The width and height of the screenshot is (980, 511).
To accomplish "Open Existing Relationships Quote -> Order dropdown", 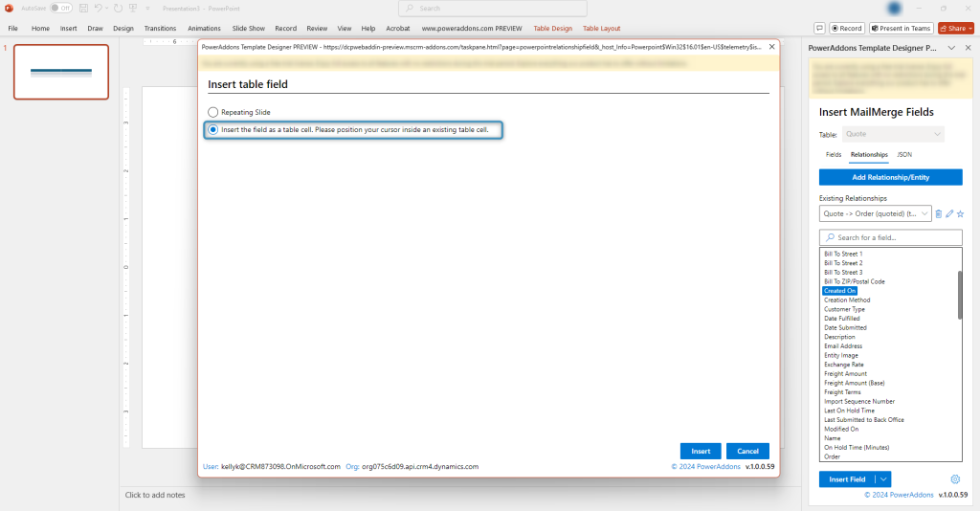I will coord(875,213).
